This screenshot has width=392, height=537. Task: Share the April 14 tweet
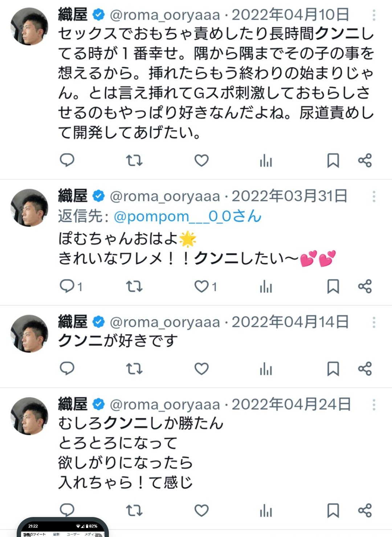(365, 369)
